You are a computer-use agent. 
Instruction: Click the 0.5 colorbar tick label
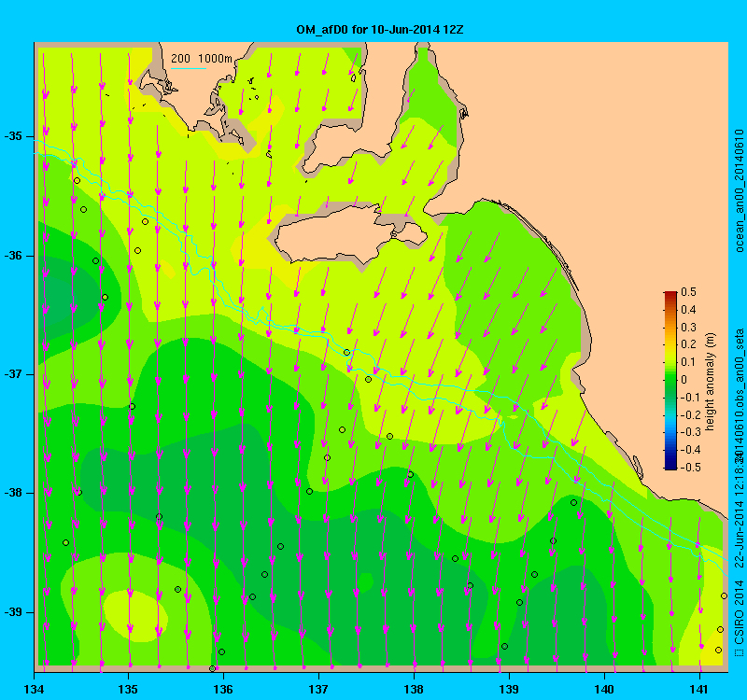(x=688, y=292)
